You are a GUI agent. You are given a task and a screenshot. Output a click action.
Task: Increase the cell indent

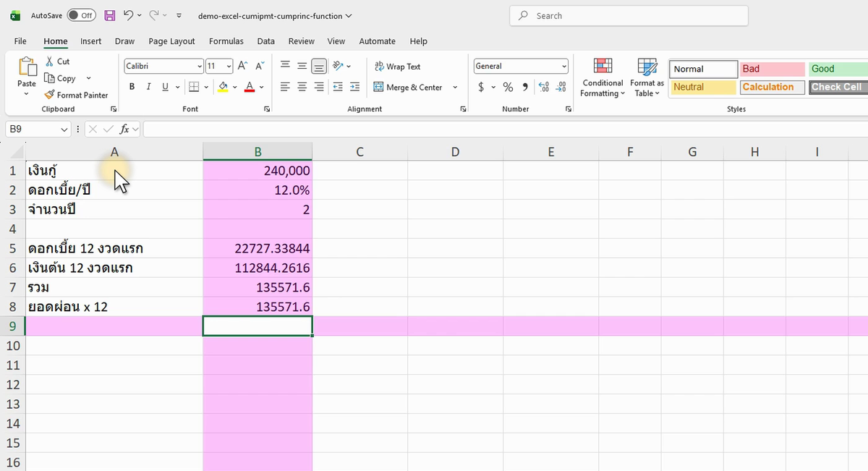click(x=354, y=87)
